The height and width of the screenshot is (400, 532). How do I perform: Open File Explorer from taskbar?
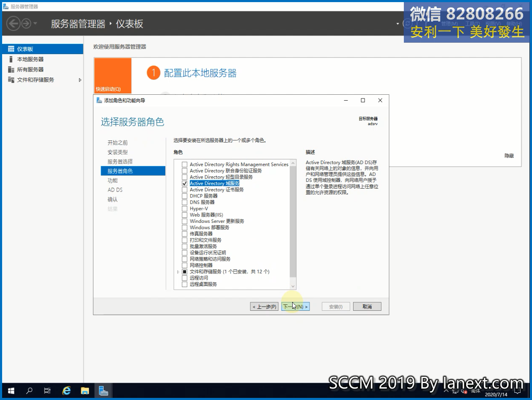coord(85,391)
